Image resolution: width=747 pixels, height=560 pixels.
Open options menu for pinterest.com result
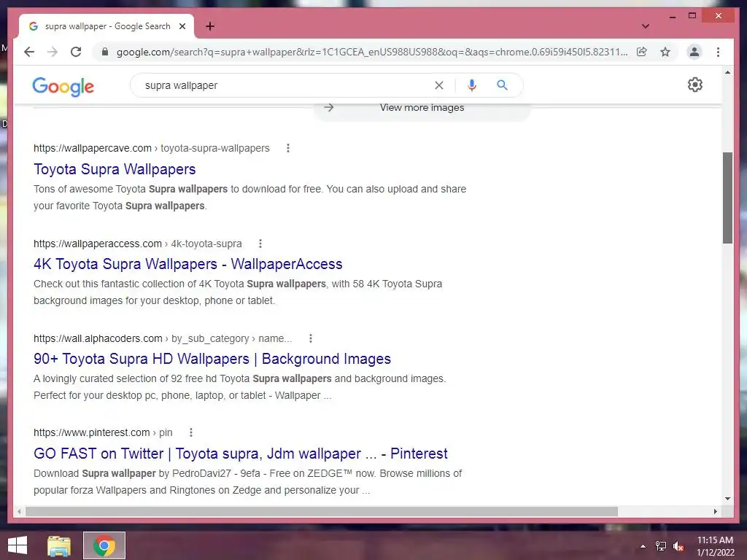click(191, 432)
